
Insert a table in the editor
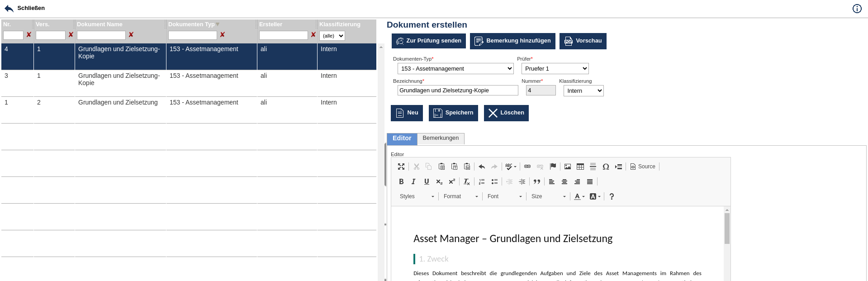[580, 167]
